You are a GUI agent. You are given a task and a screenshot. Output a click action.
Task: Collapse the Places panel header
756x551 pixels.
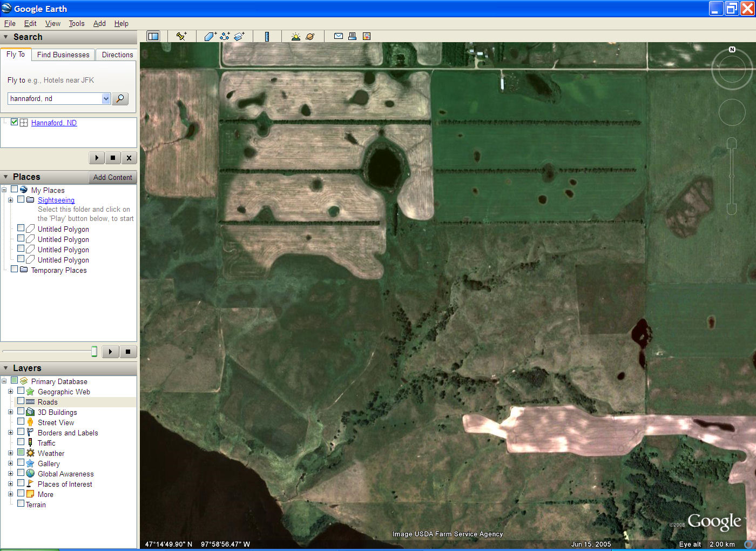point(6,177)
